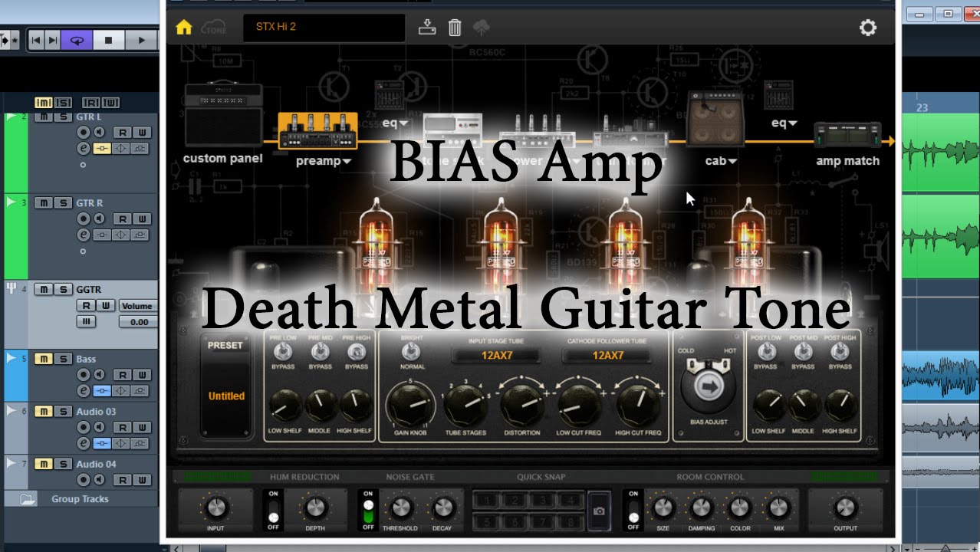Click the GGTR Volume parameter field

click(x=137, y=306)
